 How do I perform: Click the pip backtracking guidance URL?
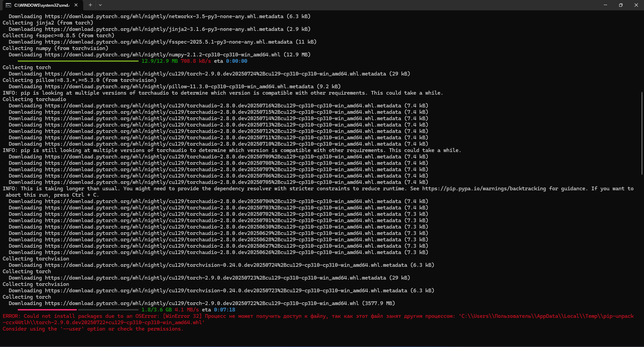(x=484, y=189)
